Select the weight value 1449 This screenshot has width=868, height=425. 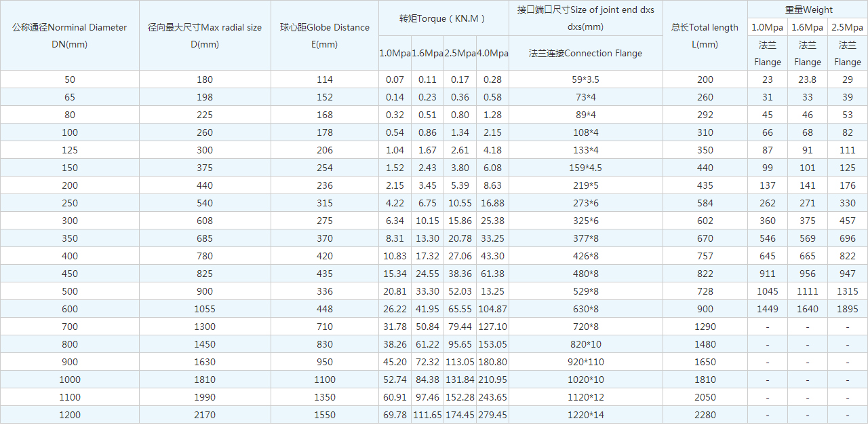tap(768, 309)
